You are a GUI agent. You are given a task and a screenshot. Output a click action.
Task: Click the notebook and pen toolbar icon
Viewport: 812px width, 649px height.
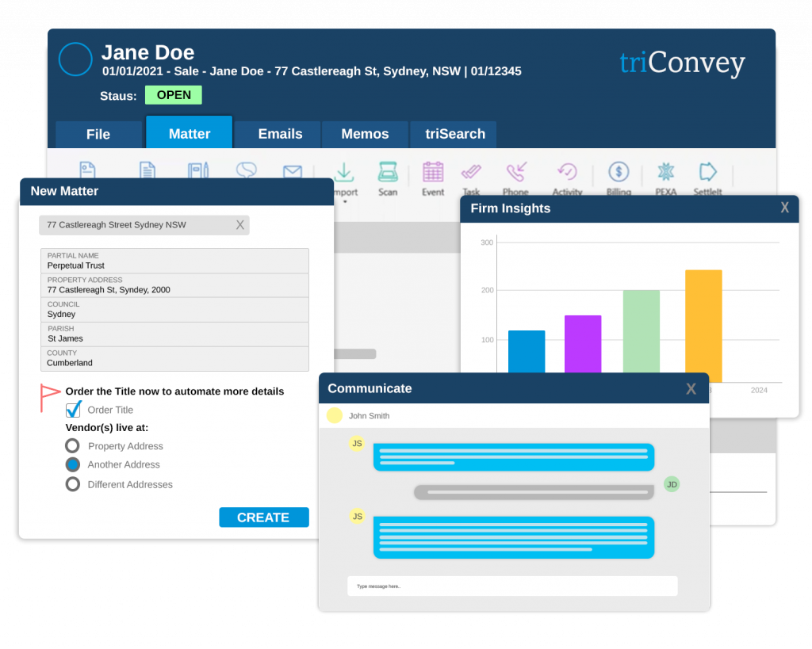click(198, 170)
